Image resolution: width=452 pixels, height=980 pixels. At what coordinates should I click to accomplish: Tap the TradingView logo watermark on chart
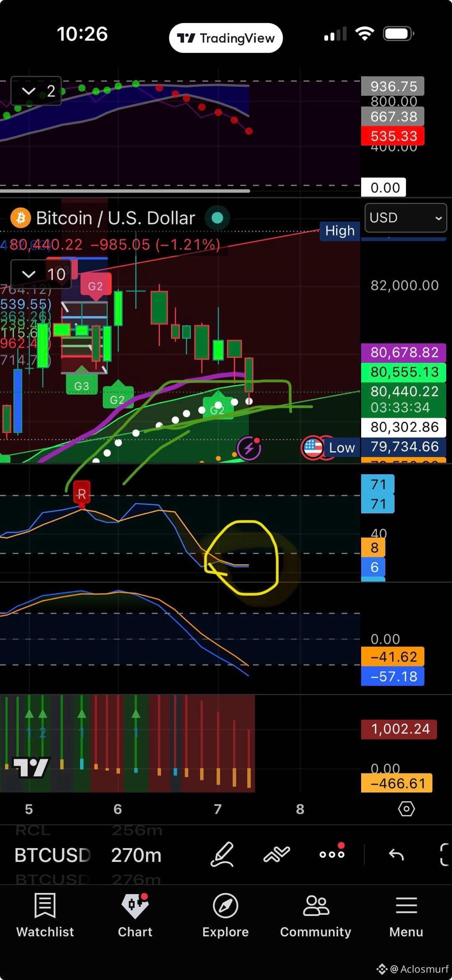click(31, 767)
